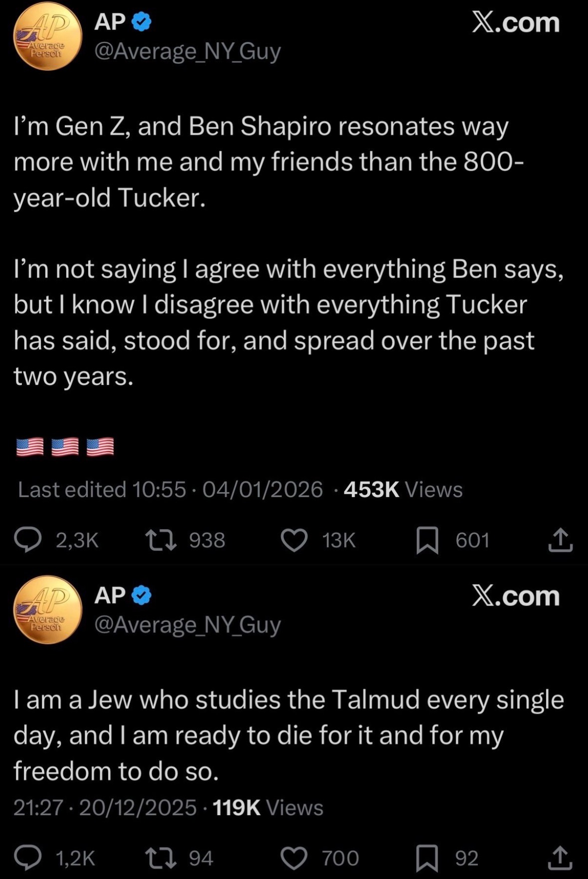Share the Talmud tweet

tap(560, 858)
